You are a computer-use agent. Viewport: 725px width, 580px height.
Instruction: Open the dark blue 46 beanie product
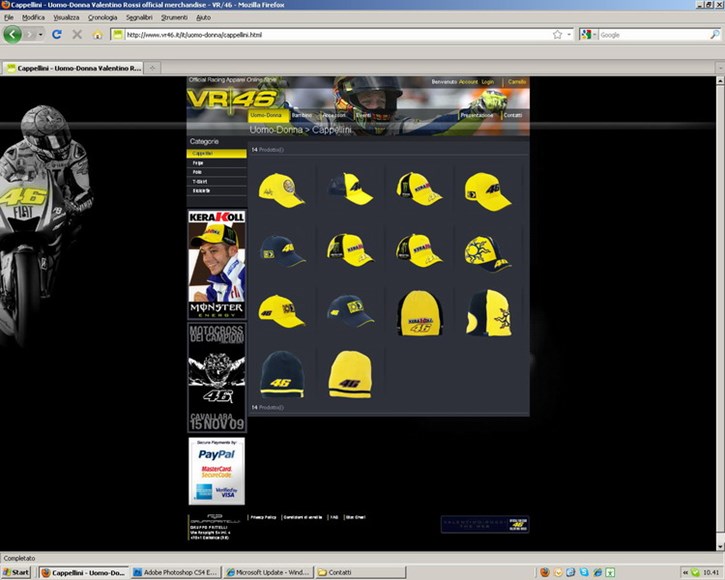[282, 374]
